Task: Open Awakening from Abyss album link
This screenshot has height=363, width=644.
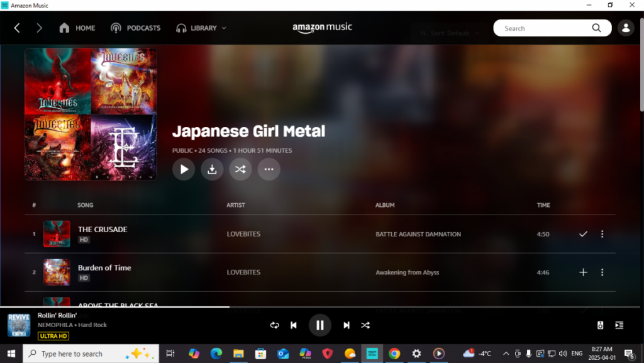Action: [x=407, y=272]
